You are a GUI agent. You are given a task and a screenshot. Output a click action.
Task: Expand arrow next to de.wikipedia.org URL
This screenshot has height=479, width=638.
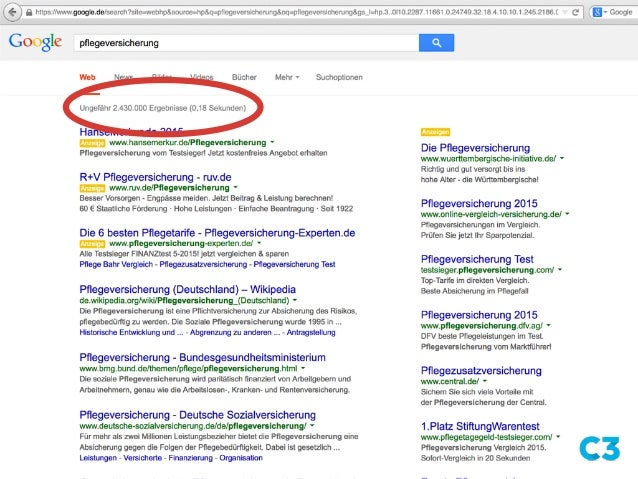click(x=295, y=300)
